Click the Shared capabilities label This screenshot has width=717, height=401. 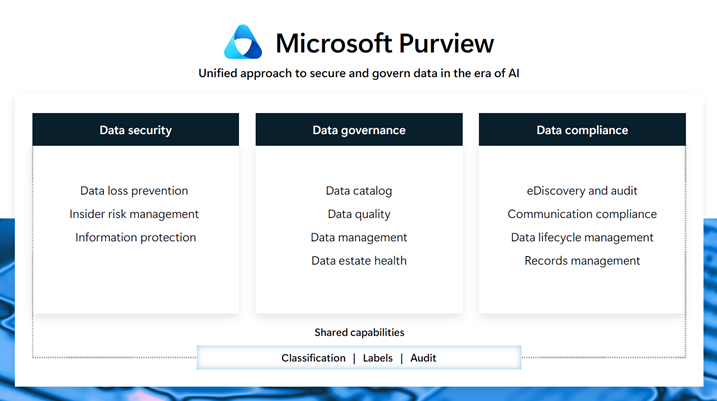(359, 332)
